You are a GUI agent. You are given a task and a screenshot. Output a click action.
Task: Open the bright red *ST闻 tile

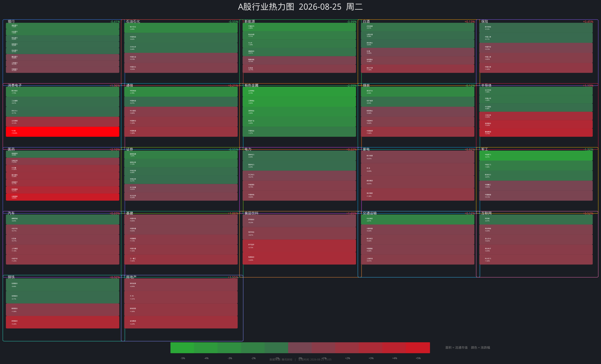tap(62, 132)
